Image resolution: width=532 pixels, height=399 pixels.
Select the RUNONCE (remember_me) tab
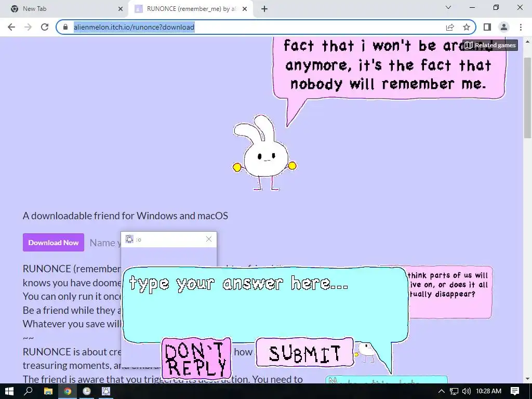[191, 9]
